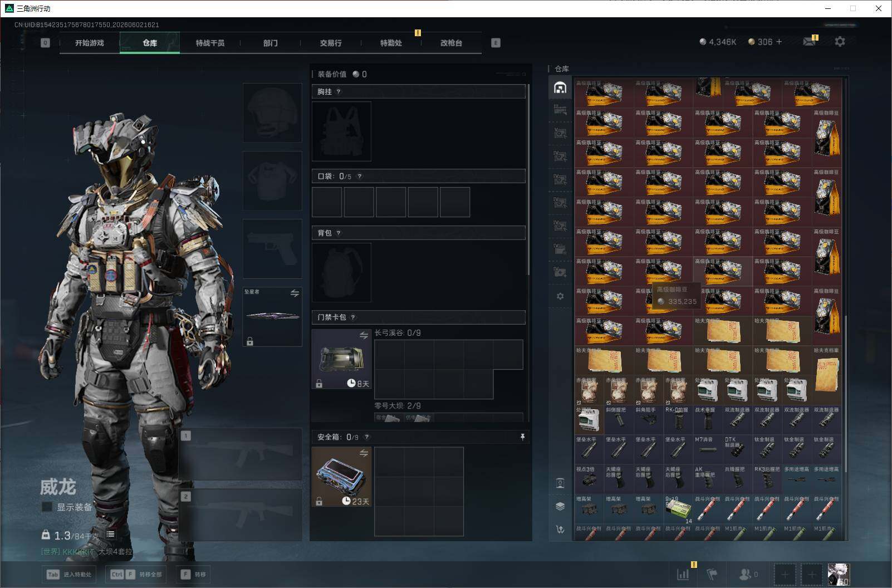Select the 9x19 ammo box item

pos(678,509)
